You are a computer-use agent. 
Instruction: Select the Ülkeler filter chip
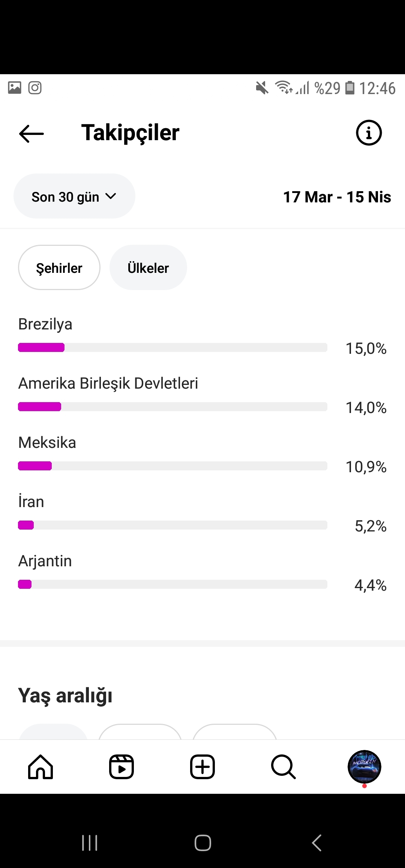(148, 267)
